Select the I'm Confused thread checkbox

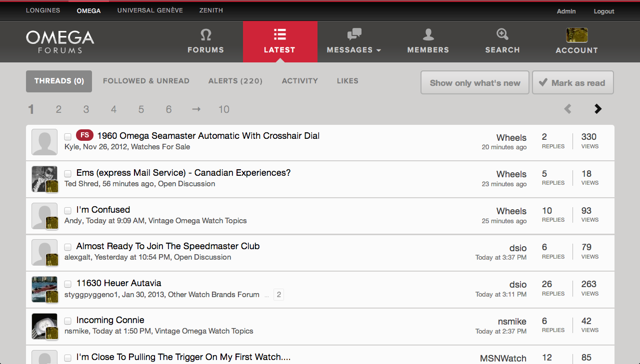pyautogui.click(x=68, y=211)
